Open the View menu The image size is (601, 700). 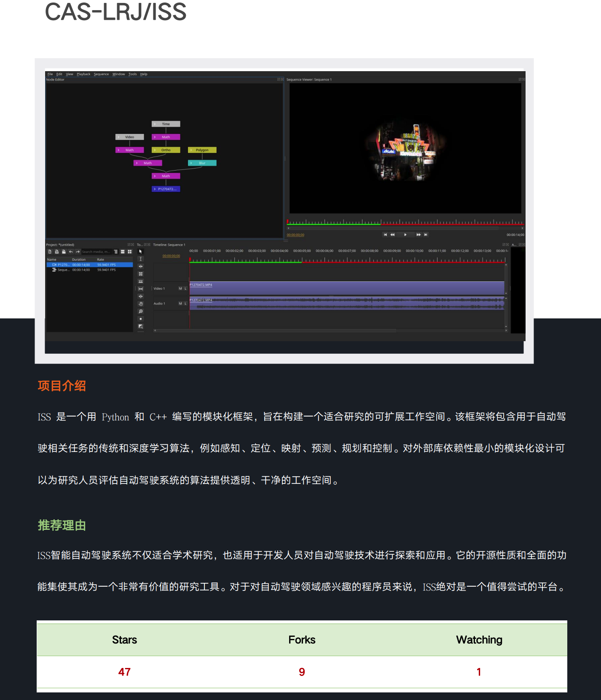[x=70, y=74]
